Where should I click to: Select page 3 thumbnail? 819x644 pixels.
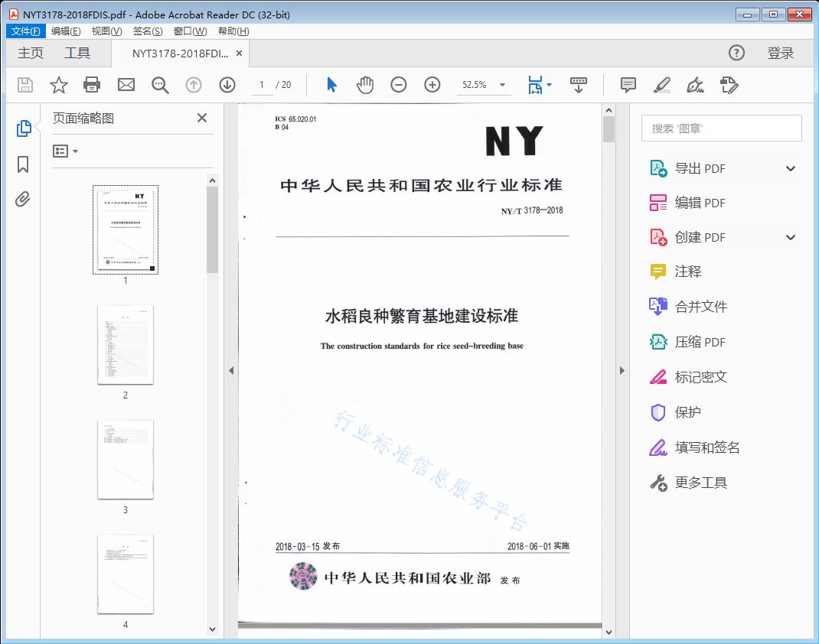click(x=126, y=459)
